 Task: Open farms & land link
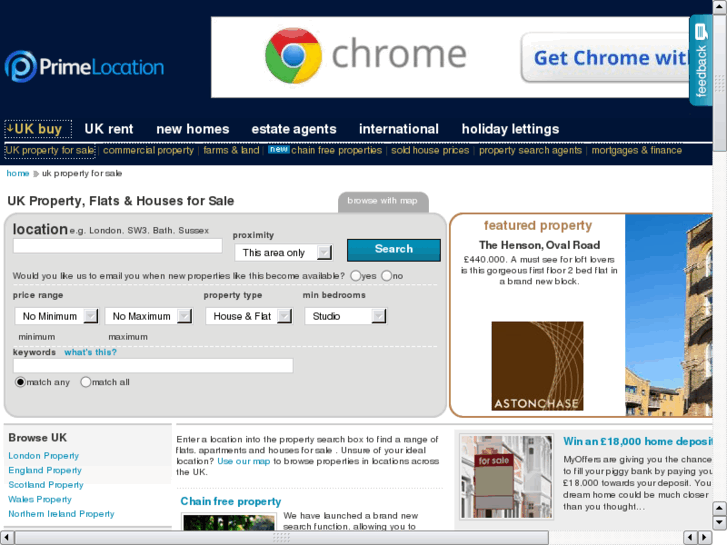click(231, 150)
